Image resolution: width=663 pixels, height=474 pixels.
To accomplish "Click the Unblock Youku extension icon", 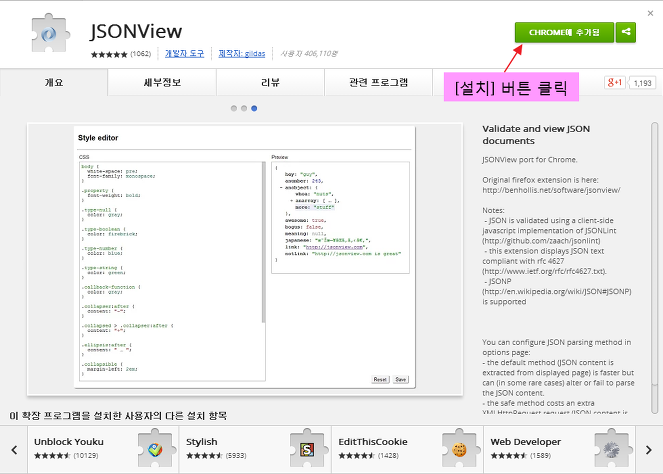I will pyautogui.click(x=155, y=449).
